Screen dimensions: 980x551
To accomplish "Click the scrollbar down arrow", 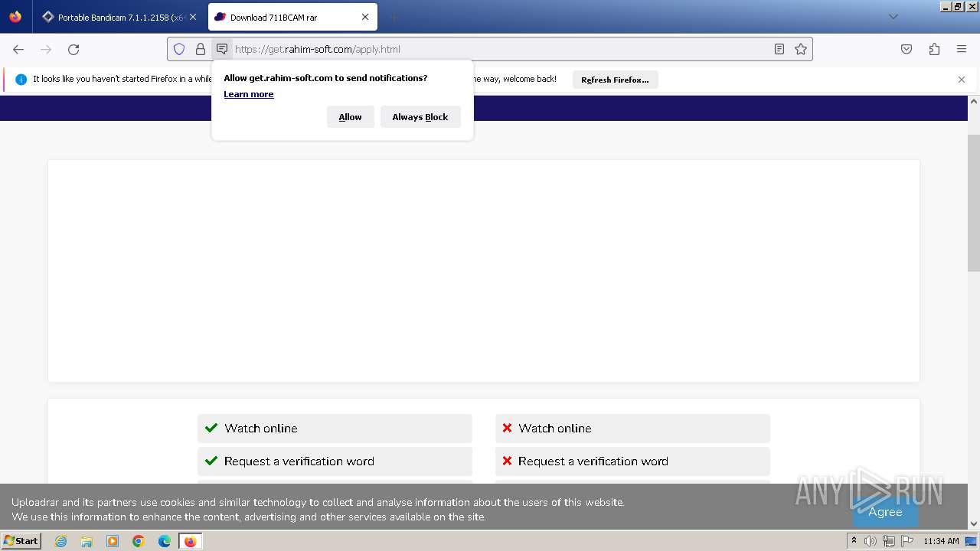I will pyautogui.click(x=974, y=524).
